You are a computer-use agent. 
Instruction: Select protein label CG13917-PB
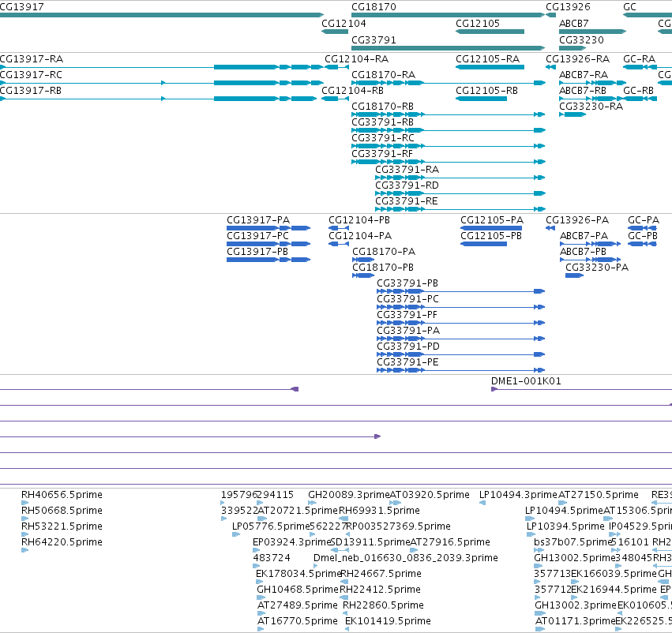pos(257,252)
